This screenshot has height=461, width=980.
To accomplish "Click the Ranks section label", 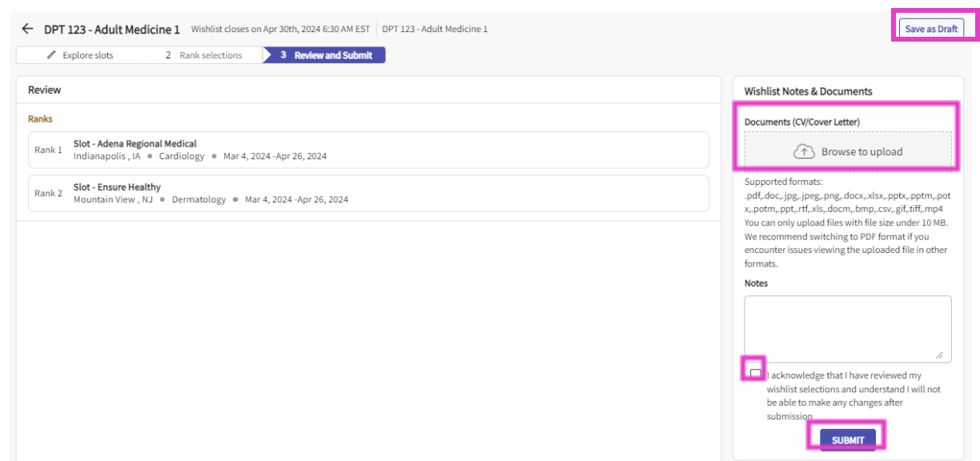I will tap(40, 118).
